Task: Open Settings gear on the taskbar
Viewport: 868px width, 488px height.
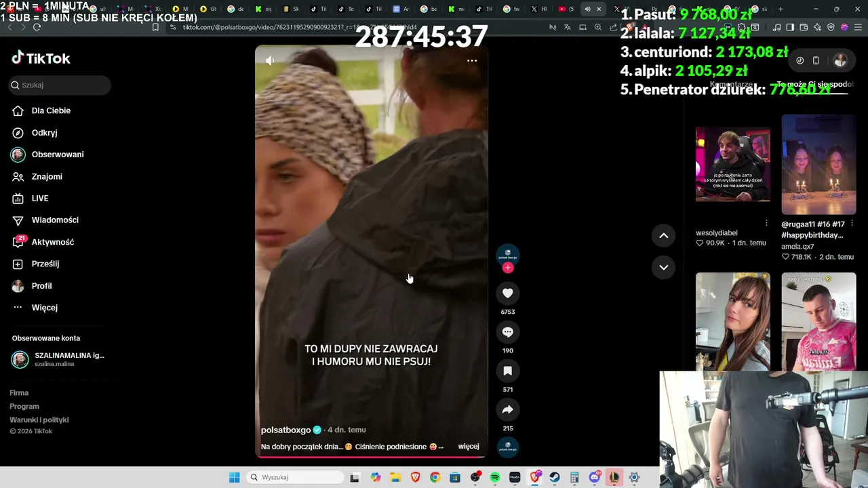Action: 634,477
